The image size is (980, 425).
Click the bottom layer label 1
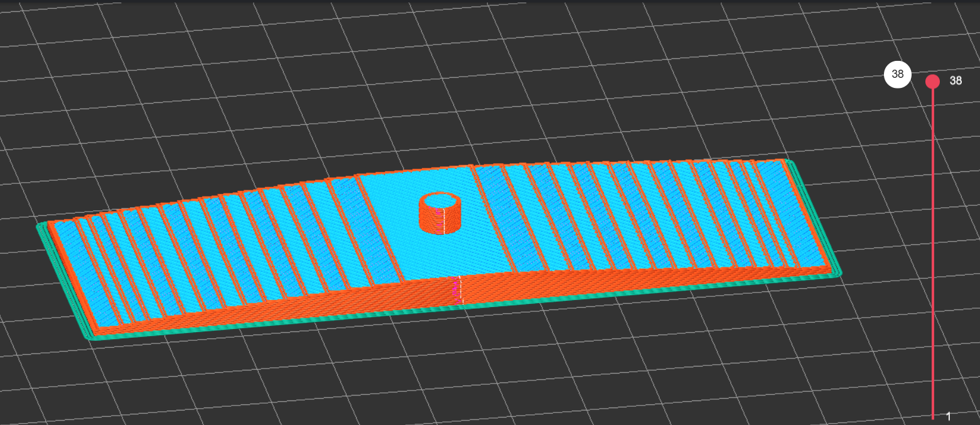tap(949, 416)
